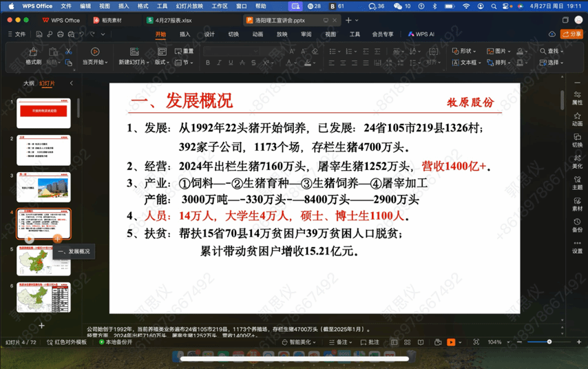
Task: Redo the last action
Action: [x=92, y=34]
